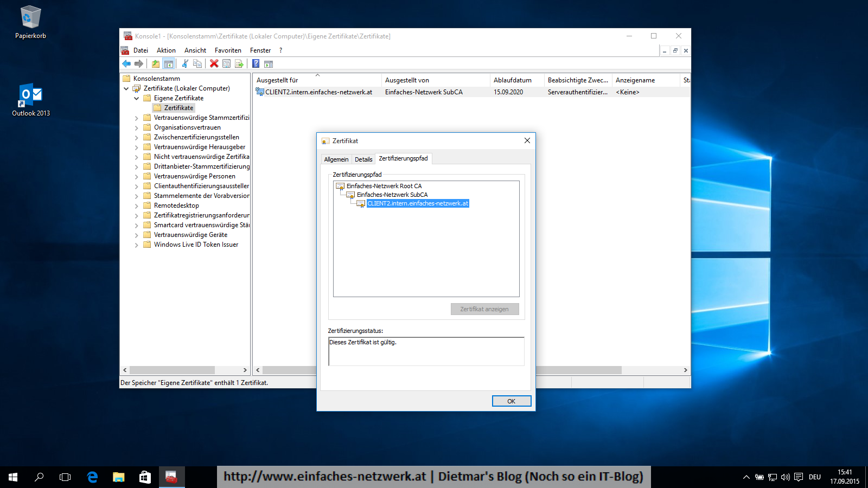Click the blue Help question mark icon
The image size is (868, 488).
256,64
